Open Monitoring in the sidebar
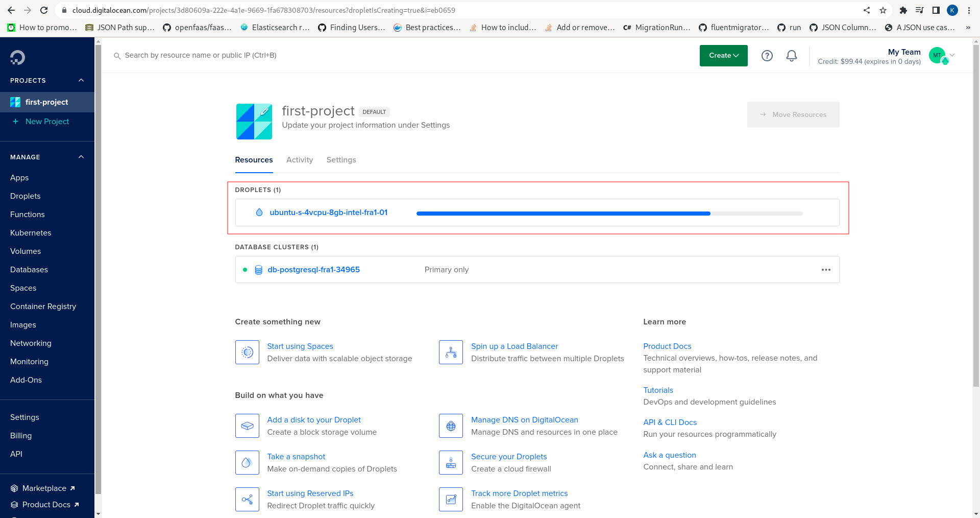 (29, 362)
